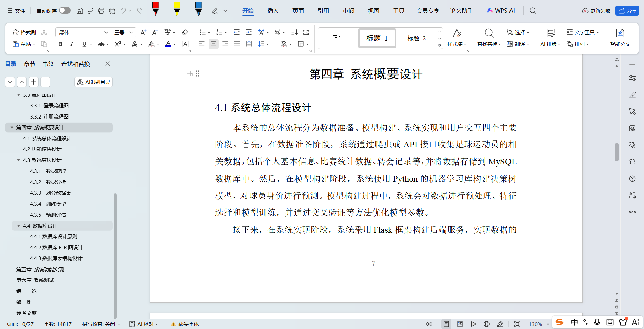Click the web layout globe icon

pos(487,324)
